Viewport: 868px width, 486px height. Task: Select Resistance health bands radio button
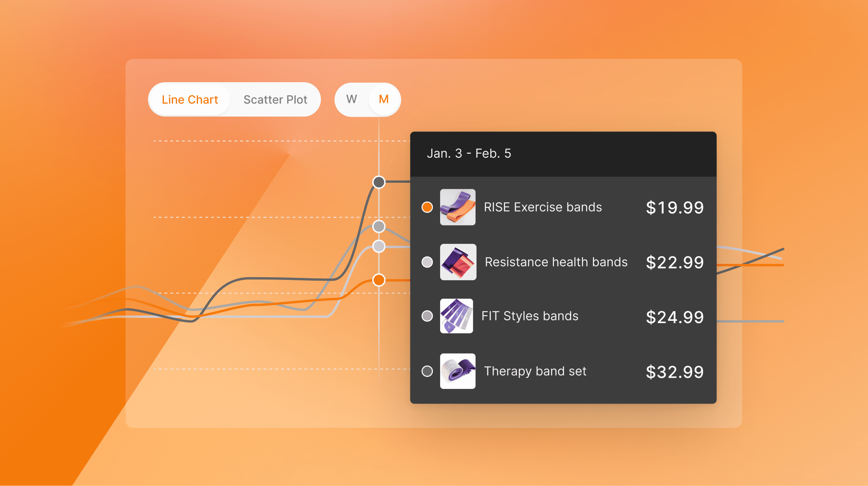pos(428,262)
